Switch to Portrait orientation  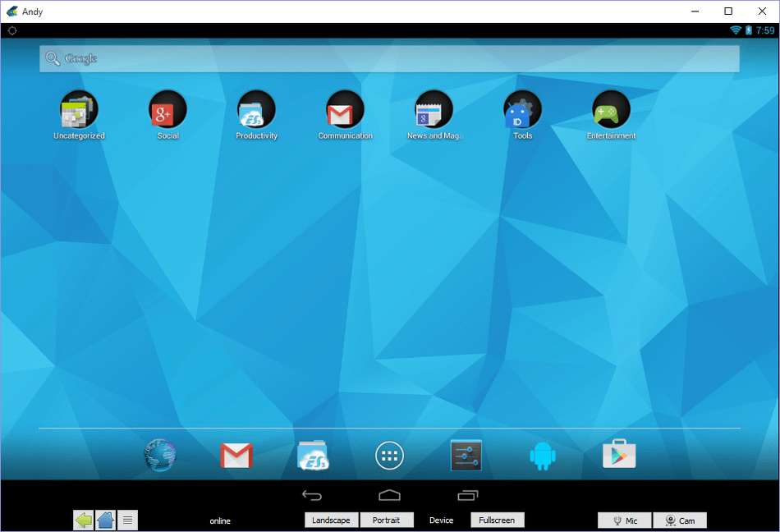[386, 521]
